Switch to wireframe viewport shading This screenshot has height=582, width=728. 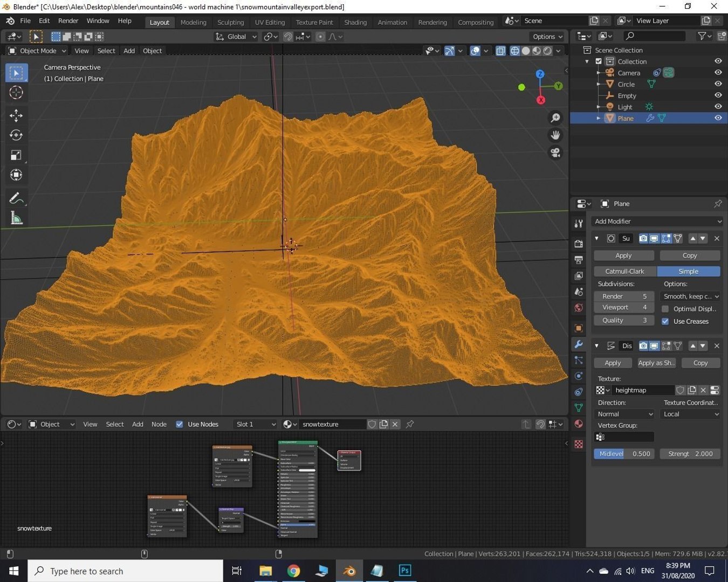coord(514,51)
